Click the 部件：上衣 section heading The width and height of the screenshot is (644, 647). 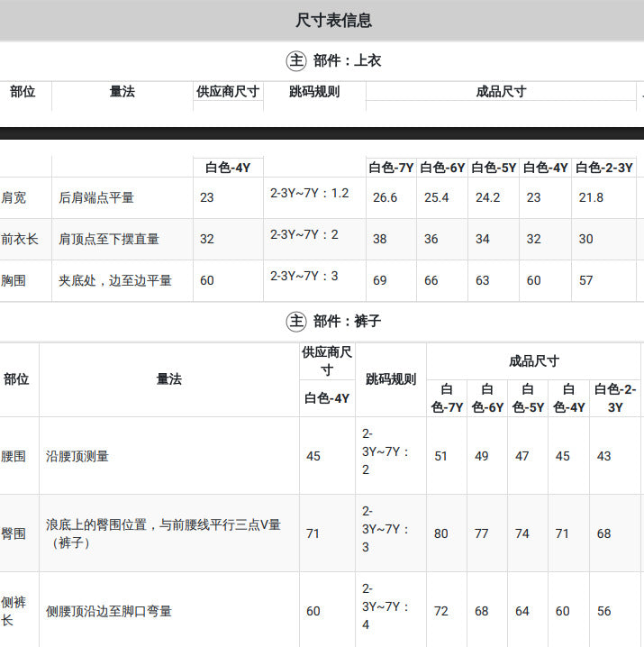pos(347,60)
